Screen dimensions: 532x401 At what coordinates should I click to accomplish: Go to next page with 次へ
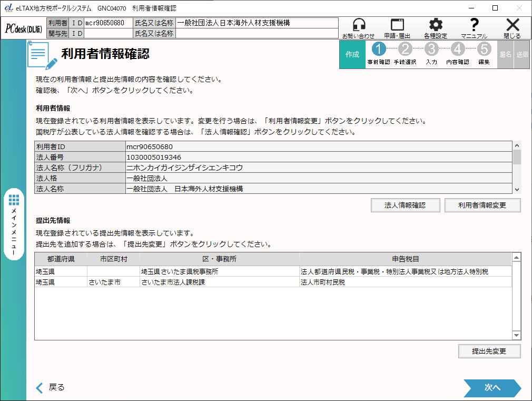pyautogui.click(x=492, y=388)
